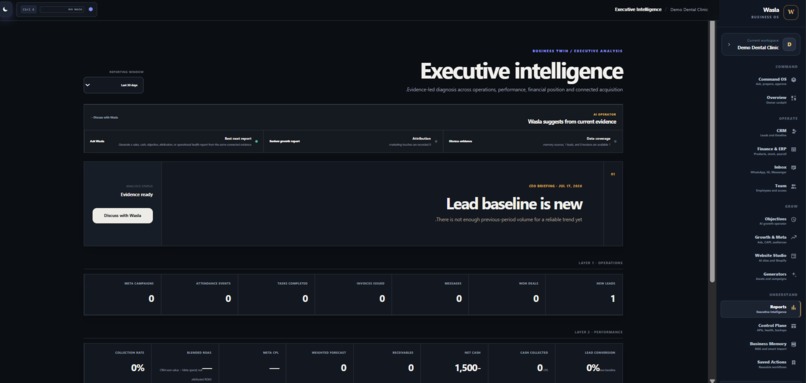This screenshot has width=806, height=383.
Task: Open the Inbox icon in the sidebar
Action: [794, 168]
